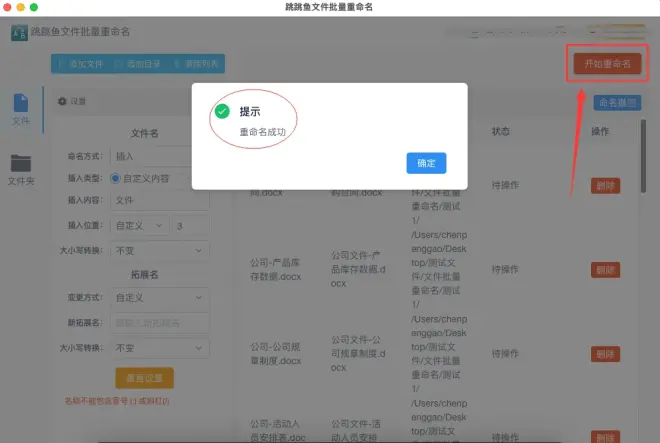This screenshot has width=660, height=443.
Task: Switch to the 文件 sidebar tab
Action: (x=21, y=109)
